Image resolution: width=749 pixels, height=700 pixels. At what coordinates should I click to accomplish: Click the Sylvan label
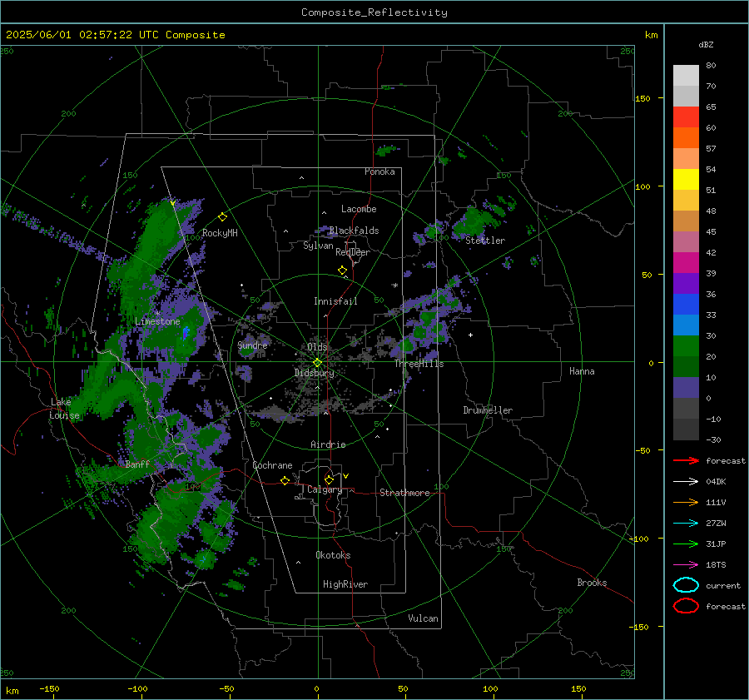(x=318, y=246)
